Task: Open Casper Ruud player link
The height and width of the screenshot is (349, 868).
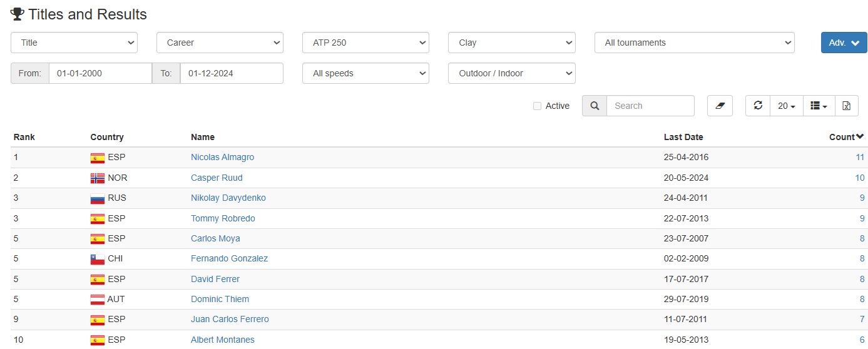Action: pos(217,178)
